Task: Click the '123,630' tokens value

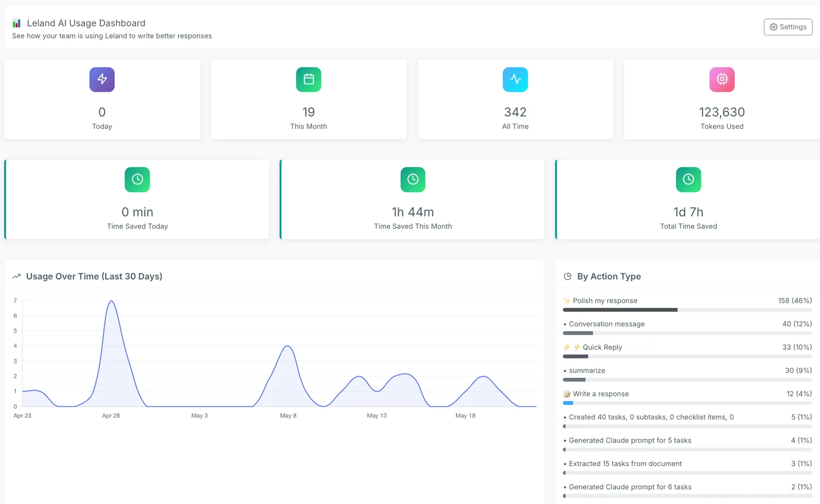Action: [722, 112]
